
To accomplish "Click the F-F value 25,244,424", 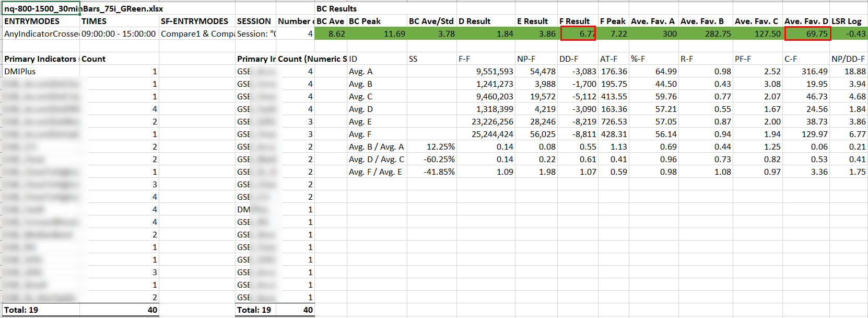I will coord(486,134).
